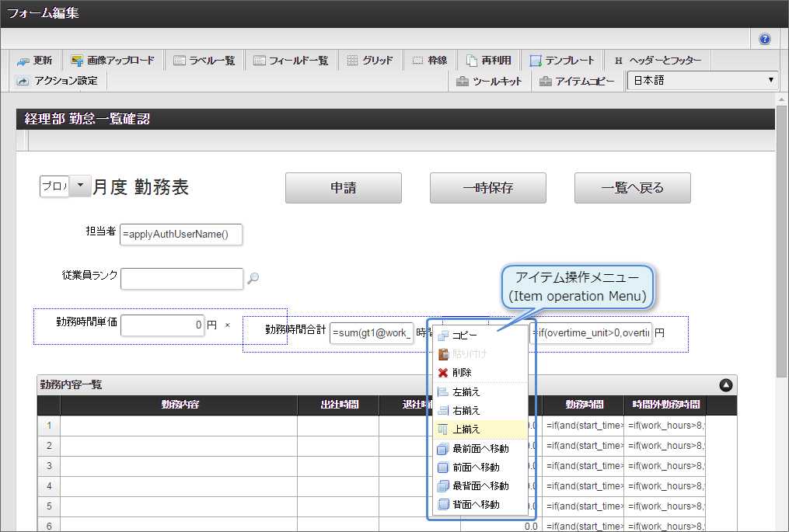Choose 上揃え from the item menu
Screen dimensions: 789x532
466,429
